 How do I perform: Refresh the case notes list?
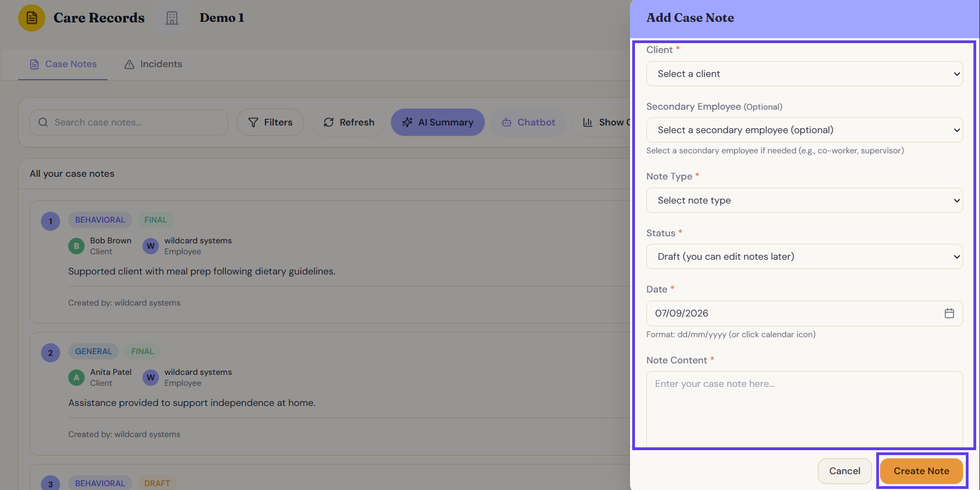click(349, 122)
